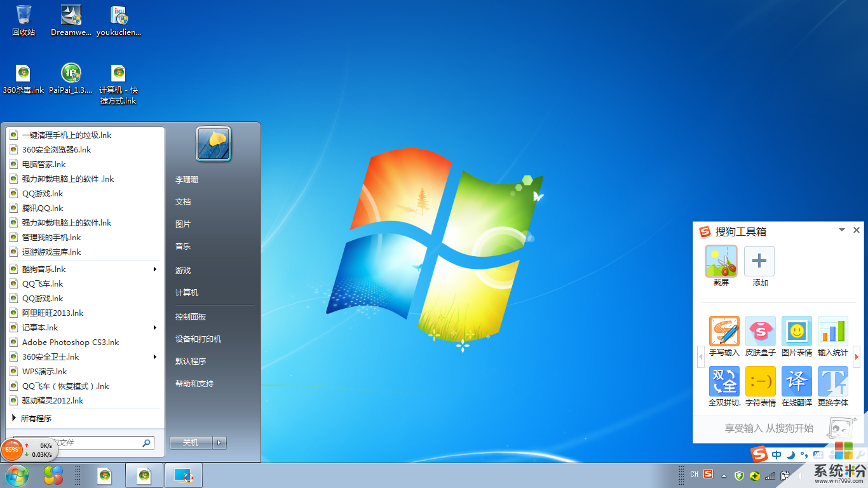Click the 添加 plus button in Sogou toolbox

pyautogui.click(x=759, y=261)
